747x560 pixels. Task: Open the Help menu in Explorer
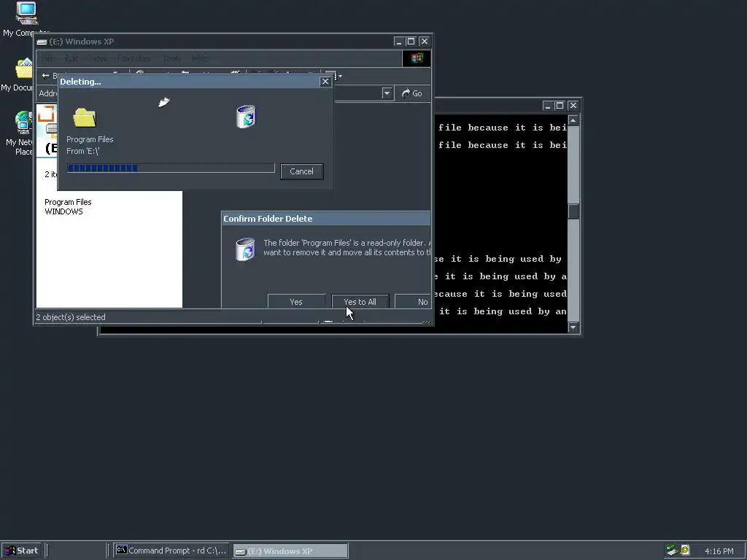click(x=200, y=58)
